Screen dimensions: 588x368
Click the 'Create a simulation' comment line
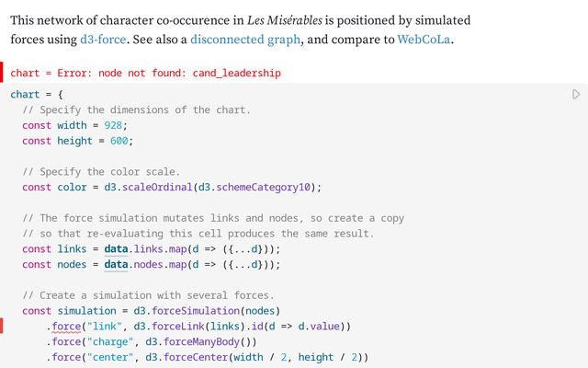148,295
